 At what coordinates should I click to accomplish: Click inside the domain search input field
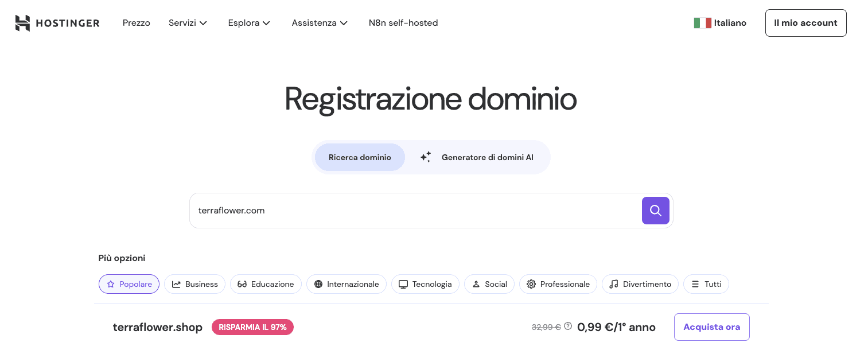(x=402, y=211)
